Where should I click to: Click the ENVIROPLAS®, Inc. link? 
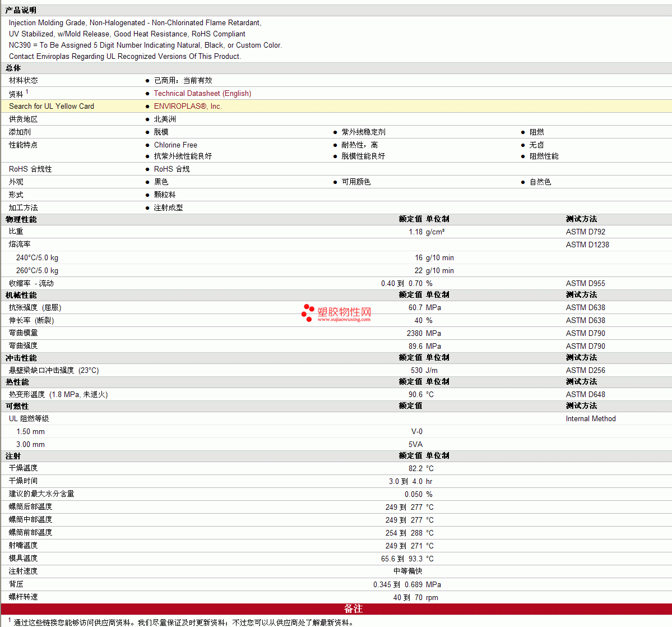tap(188, 107)
